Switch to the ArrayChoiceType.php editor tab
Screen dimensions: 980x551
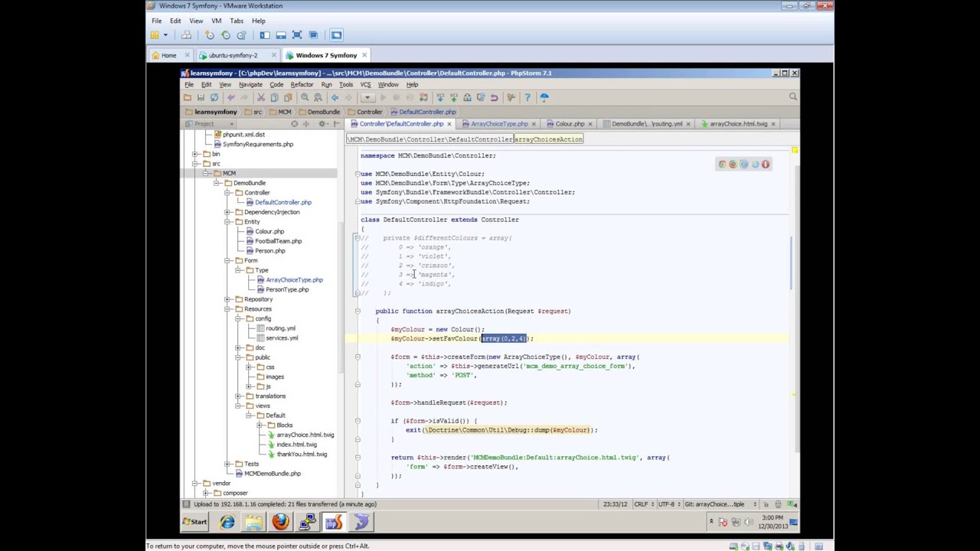point(499,124)
